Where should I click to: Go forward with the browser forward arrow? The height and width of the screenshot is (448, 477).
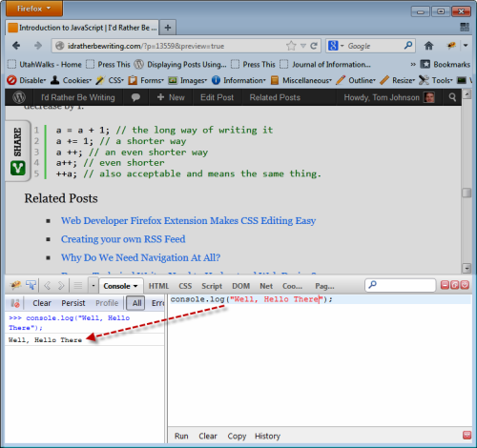click(38, 46)
